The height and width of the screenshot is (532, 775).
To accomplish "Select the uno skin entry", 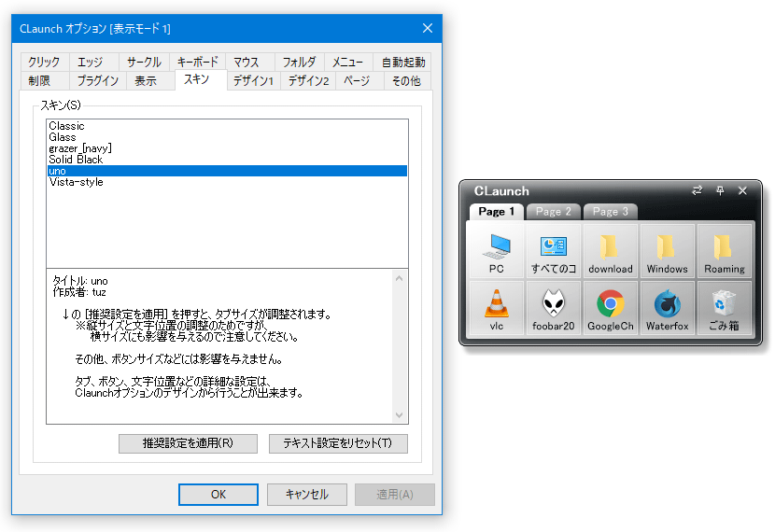I will 227,171.
